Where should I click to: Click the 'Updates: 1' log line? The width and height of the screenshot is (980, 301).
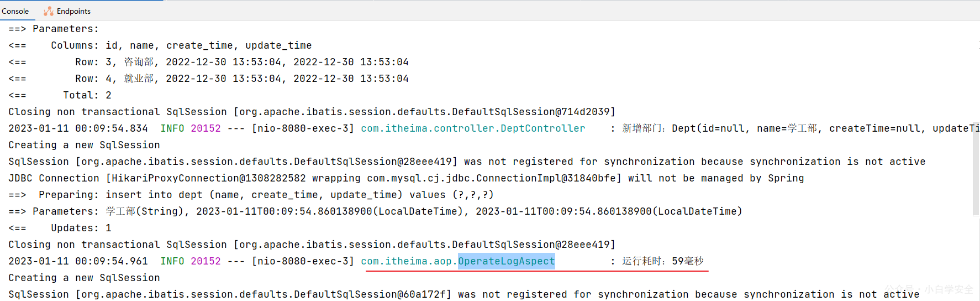point(60,228)
